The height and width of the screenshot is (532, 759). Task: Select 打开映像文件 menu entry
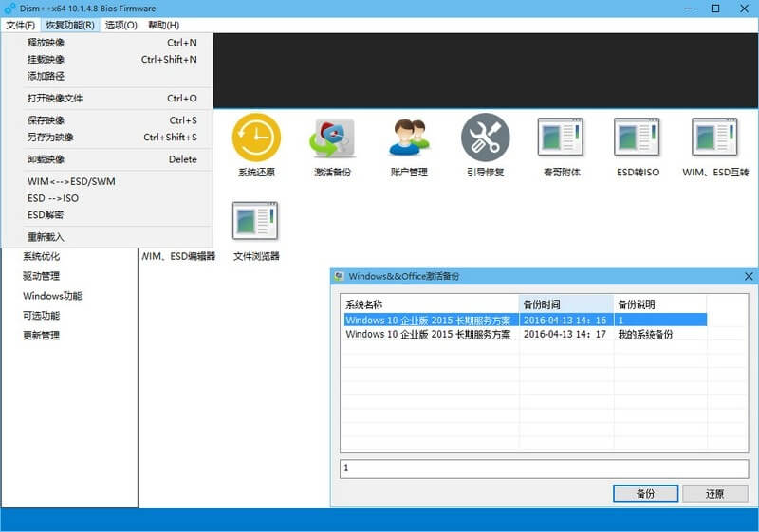coord(55,99)
